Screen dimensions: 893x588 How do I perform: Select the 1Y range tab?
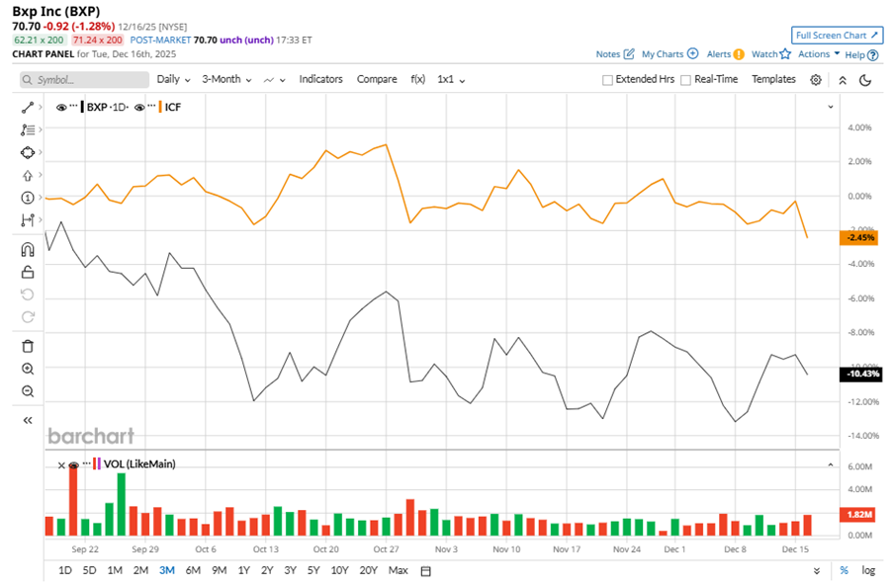(243, 570)
